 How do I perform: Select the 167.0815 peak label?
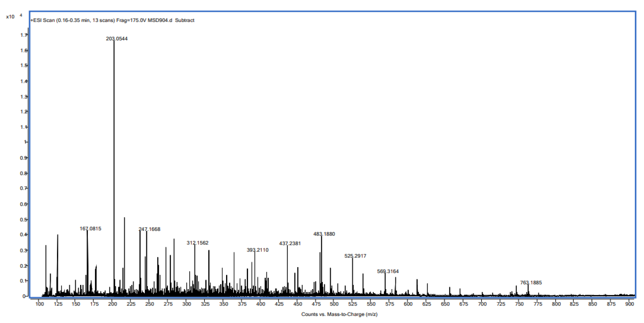(90, 228)
